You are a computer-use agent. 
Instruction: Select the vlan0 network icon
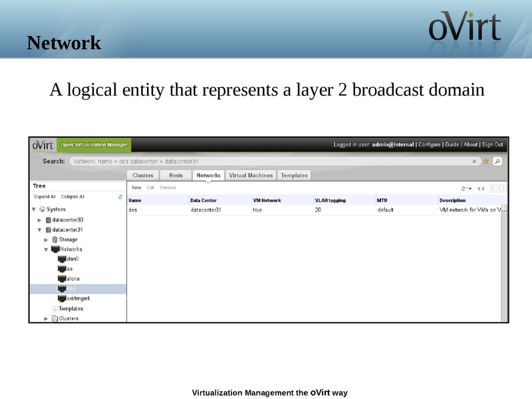pyautogui.click(x=62, y=259)
